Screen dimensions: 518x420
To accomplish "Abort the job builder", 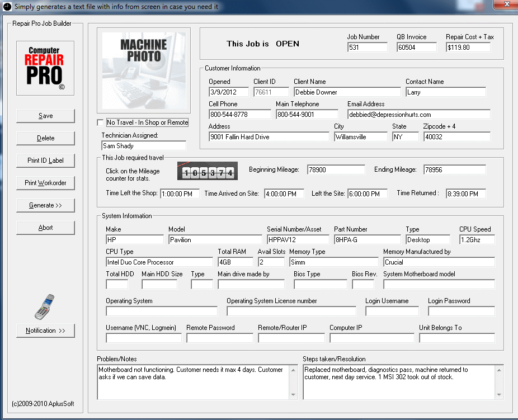I will coord(45,228).
